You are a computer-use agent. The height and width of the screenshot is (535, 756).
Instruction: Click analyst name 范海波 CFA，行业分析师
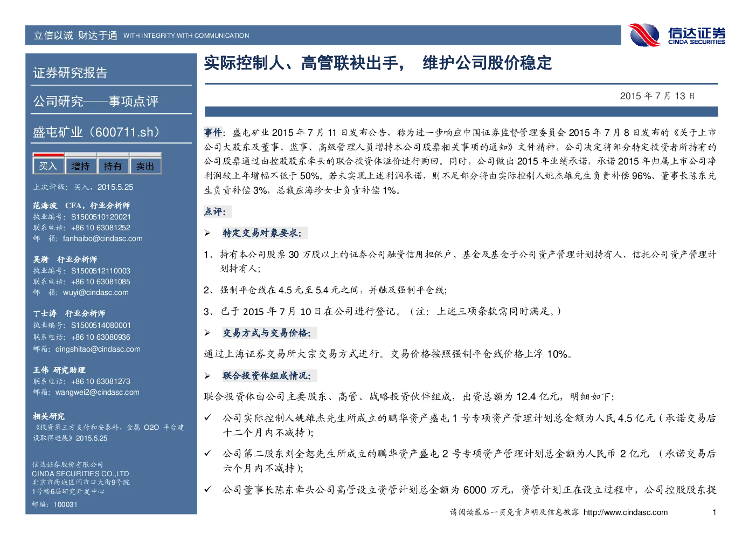[x=81, y=205]
